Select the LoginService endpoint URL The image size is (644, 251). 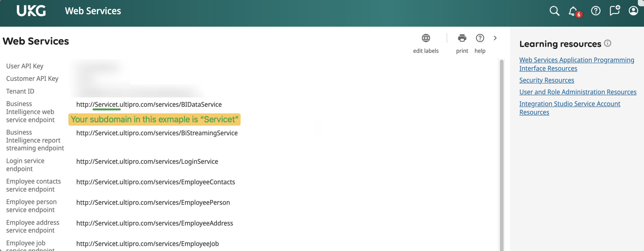[147, 162]
